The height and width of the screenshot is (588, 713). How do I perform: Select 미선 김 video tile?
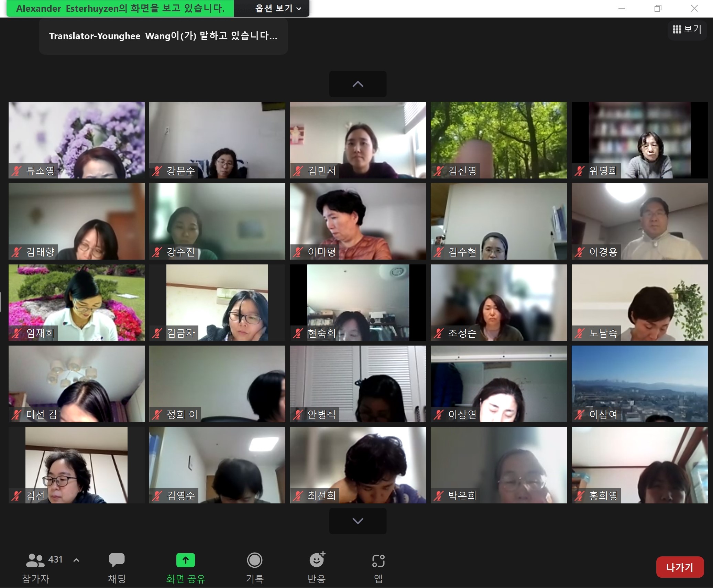(x=77, y=384)
